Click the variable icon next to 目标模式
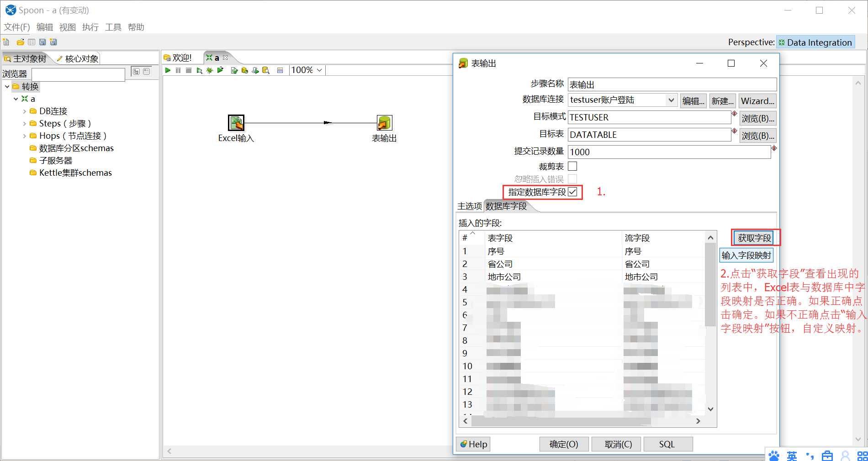 735,113
